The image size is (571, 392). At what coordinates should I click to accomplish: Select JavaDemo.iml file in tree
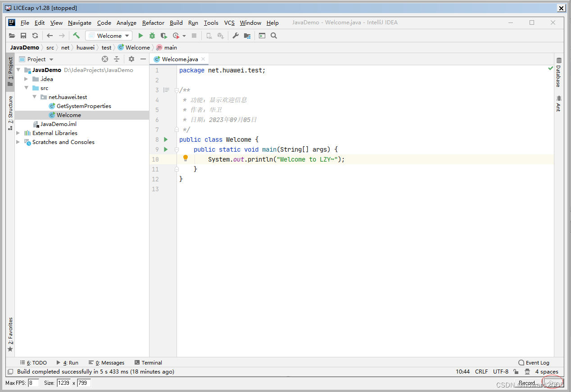pos(58,124)
